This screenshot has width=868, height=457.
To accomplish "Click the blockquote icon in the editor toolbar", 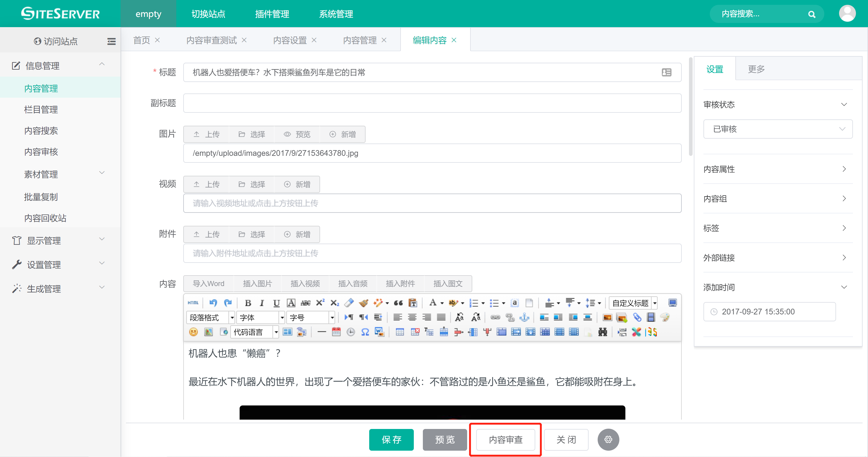I will pyautogui.click(x=398, y=303).
